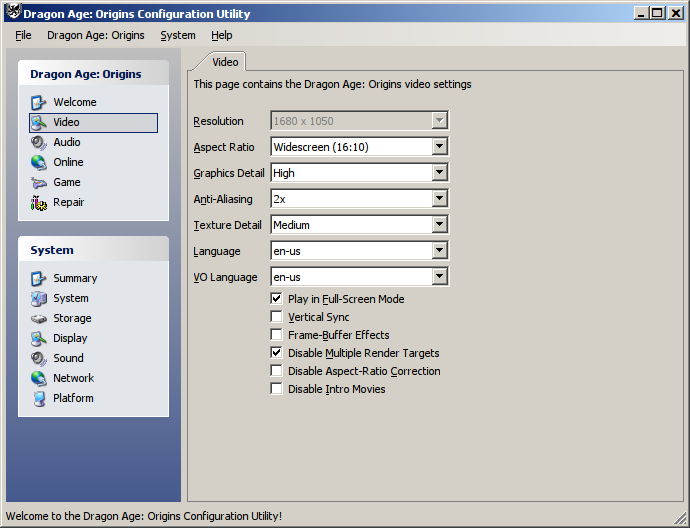Screen dimensions: 690x528
Task: Open the Dragon Age: Origins menu
Action: tap(95, 35)
